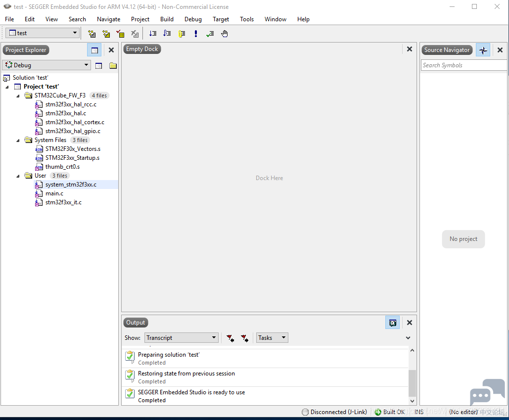This screenshot has width=509, height=420.
Task: Click the blue exclamation mark toolbar icon
Action: pyautogui.click(x=196, y=34)
